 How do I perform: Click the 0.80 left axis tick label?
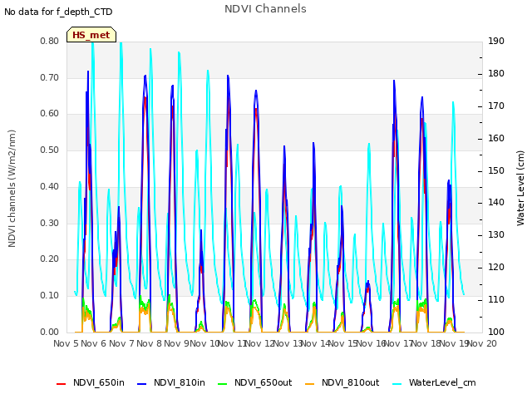tap(50, 42)
